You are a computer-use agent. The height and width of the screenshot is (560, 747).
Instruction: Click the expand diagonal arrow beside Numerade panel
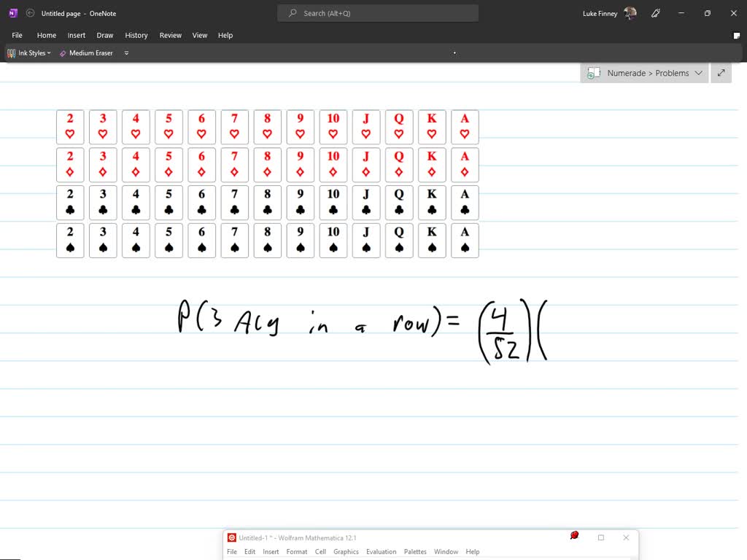click(x=721, y=73)
